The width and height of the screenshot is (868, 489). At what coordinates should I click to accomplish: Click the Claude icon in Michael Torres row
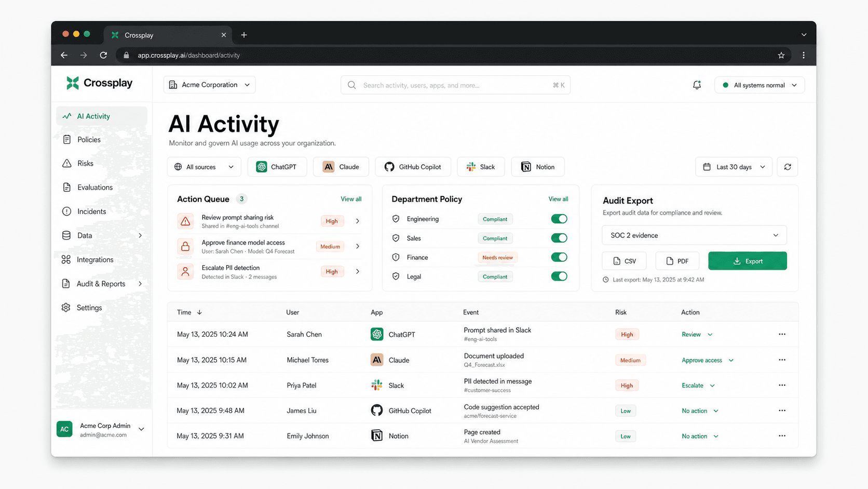point(377,360)
